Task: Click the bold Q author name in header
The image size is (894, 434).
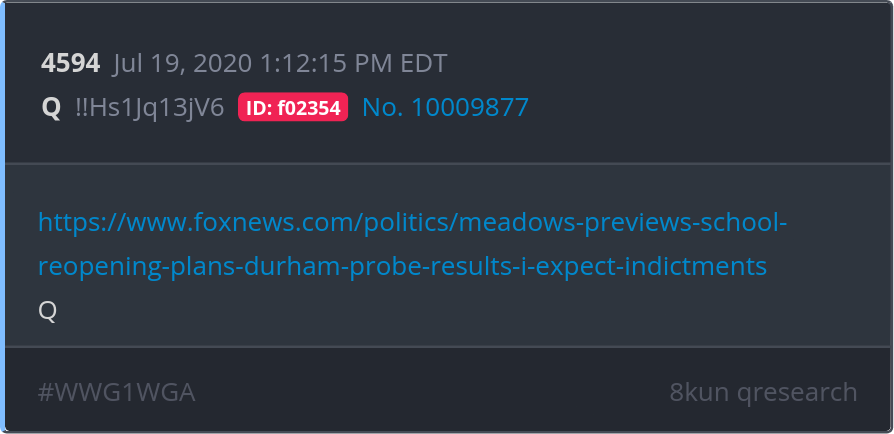Action: pyautogui.click(x=51, y=108)
